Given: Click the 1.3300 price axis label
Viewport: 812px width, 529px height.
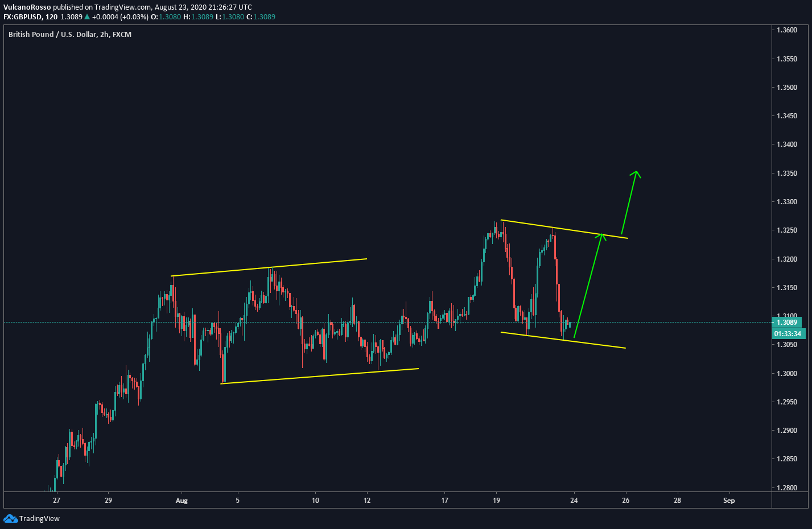Looking at the screenshot, I should pyautogui.click(x=787, y=202).
